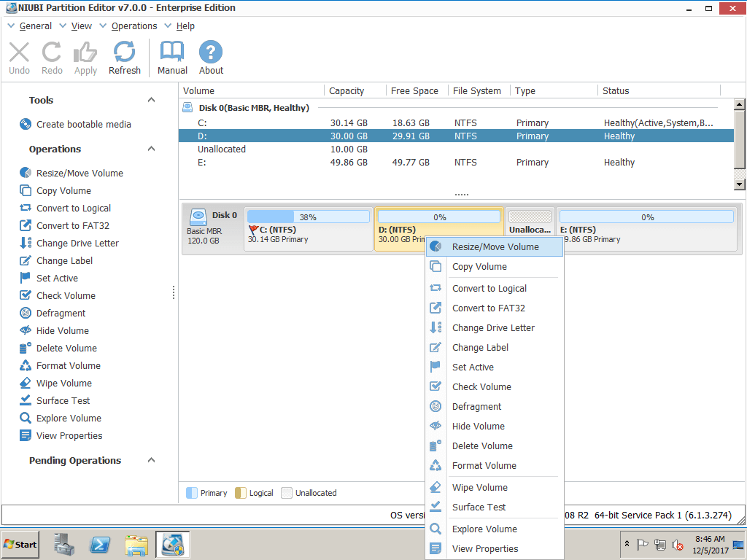This screenshot has height=560, width=747.
Task: Choose Resize/Move Volume in context menu
Action: click(x=495, y=246)
